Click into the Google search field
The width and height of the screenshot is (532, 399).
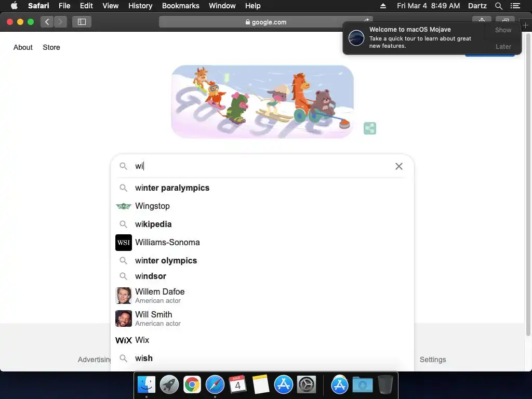click(x=262, y=166)
